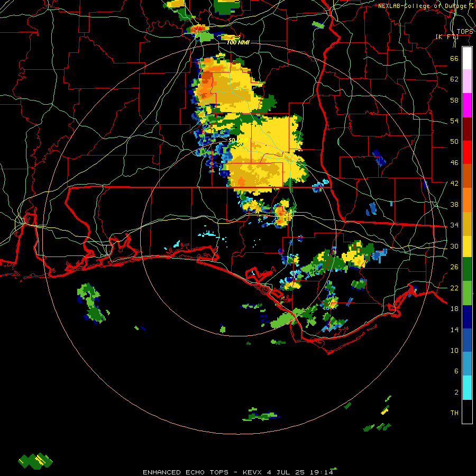Select the bright red 50 kft swatch

467,152
